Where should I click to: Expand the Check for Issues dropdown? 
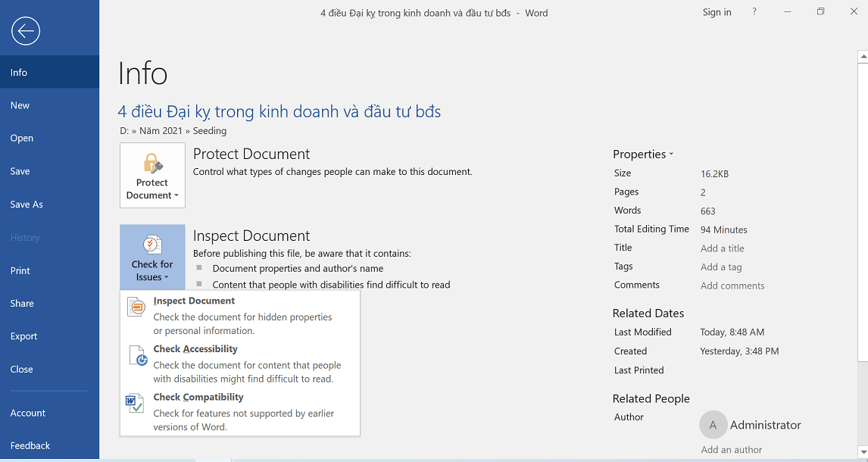(x=152, y=258)
